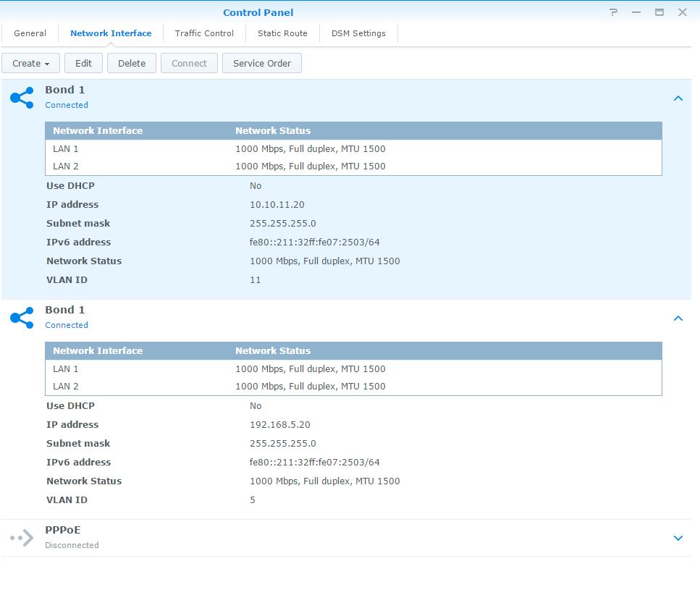Collapse the Bond 1 entry with VLAN ID 5
The image size is (700, 590).
[x=678, y=319]
